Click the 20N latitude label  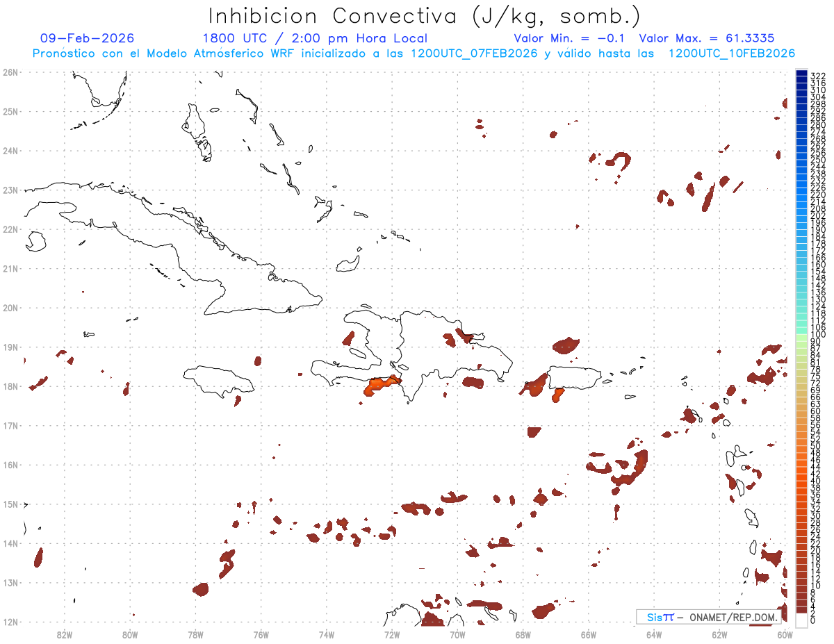point(10,307)
